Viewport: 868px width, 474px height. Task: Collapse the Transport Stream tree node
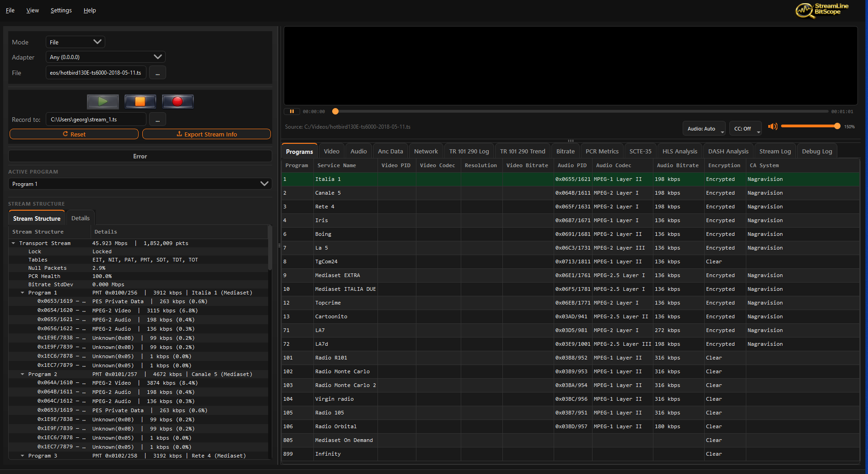point(13,243)
